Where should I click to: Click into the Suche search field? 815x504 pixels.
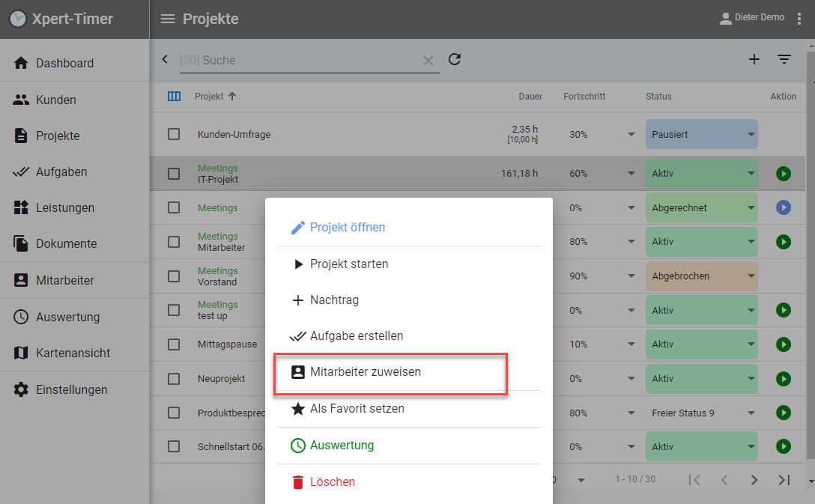click(x=300, y=61)
